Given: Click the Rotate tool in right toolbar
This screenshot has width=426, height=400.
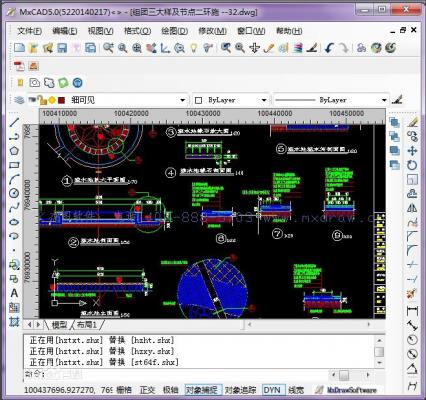Looking at the screenshot, I should [412, 165].
